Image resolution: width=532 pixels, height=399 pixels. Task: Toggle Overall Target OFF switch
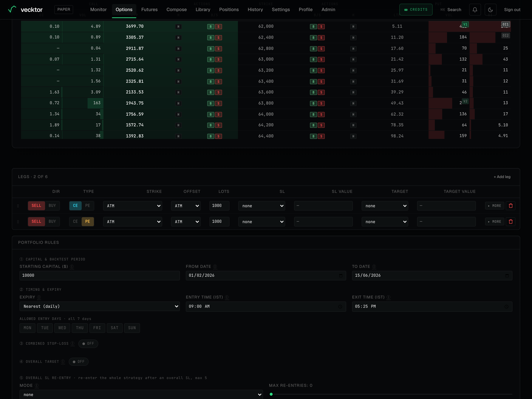click(79, 362)
